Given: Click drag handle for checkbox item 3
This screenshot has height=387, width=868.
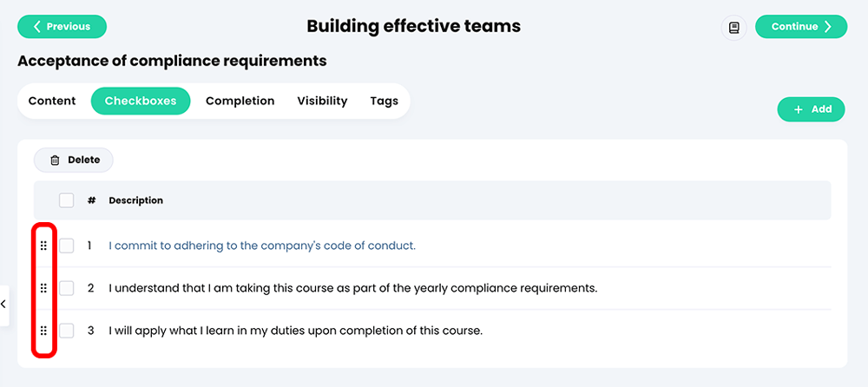Looking at the screenshot, I should point(44,331).
